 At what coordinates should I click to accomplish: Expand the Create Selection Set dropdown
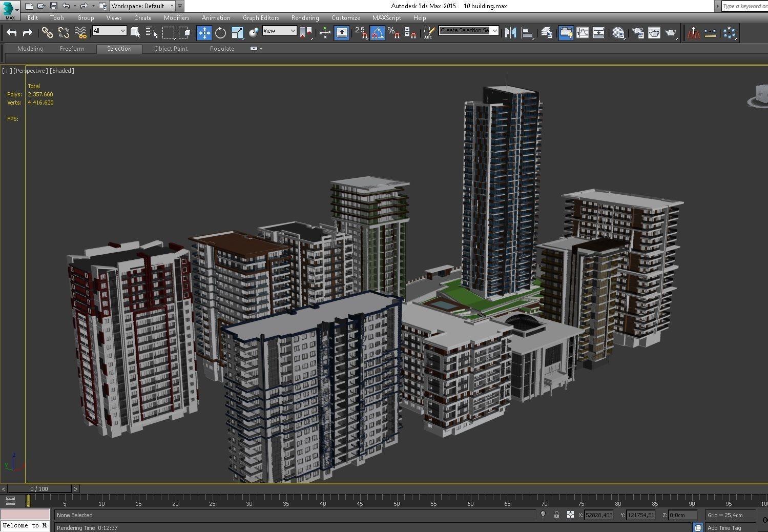click(494, 30)
